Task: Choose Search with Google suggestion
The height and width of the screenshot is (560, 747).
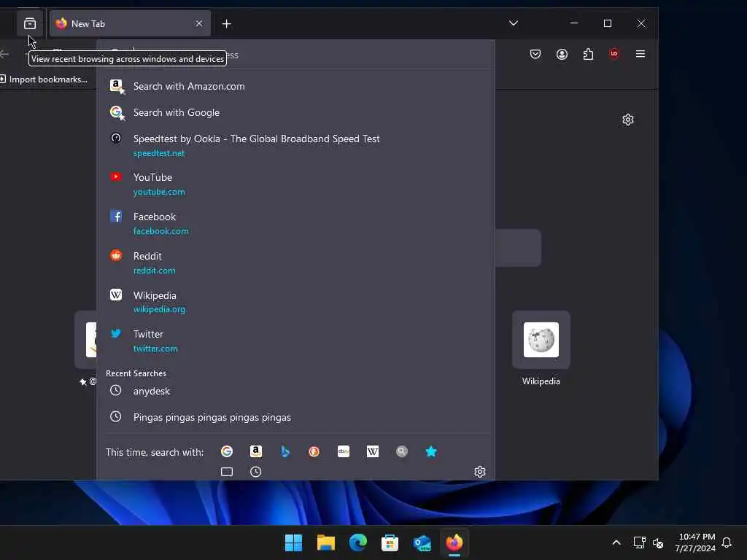Action: pyautogui.click(x=295, y=112)
